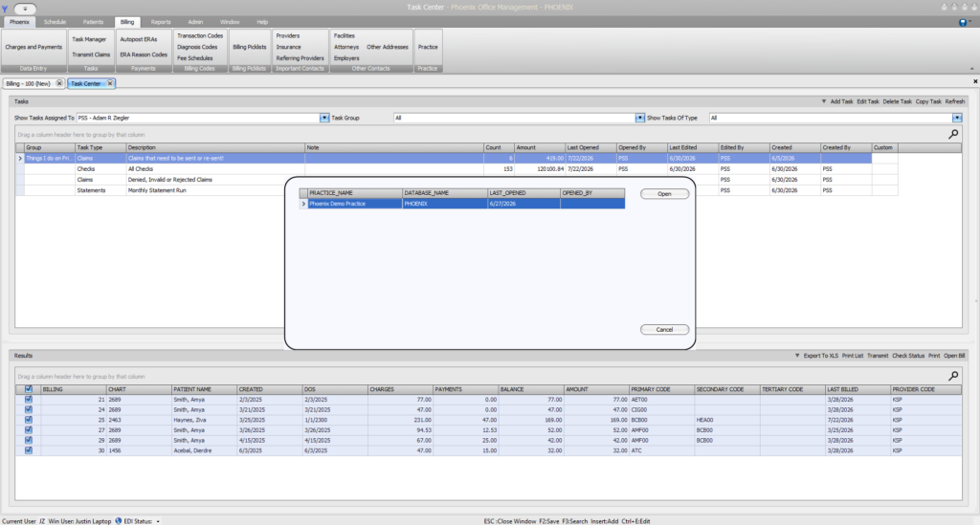Collapse the ribbon with the small arrow
Viewport: 980px width, 525px height.
[x=972, y=68]
